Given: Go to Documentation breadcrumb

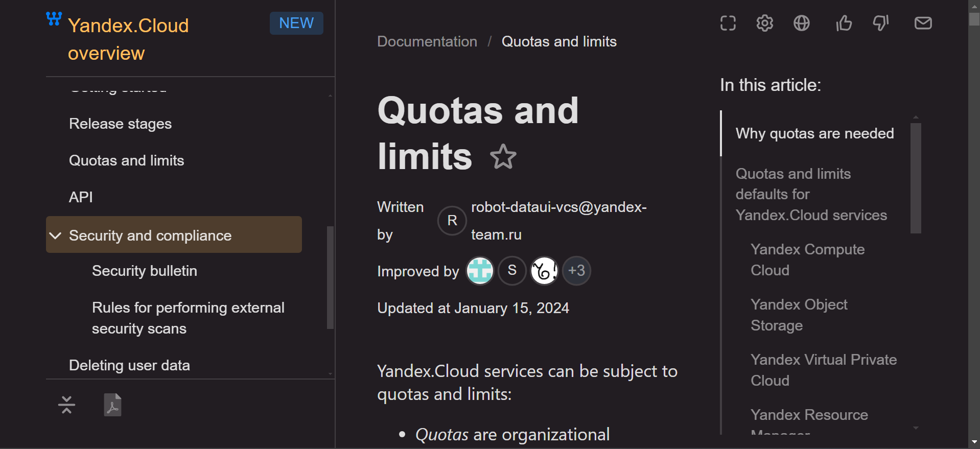Looking at the screenshot, I should point(427,41).
